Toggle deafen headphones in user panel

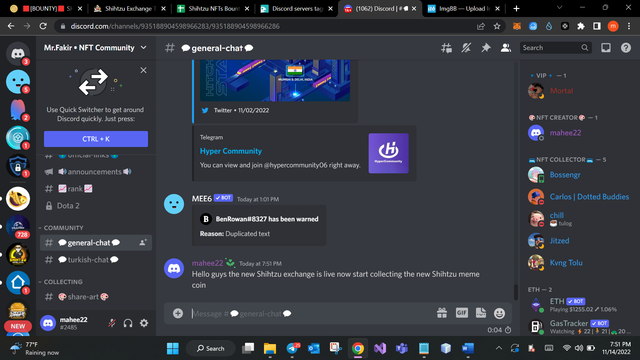128,323
